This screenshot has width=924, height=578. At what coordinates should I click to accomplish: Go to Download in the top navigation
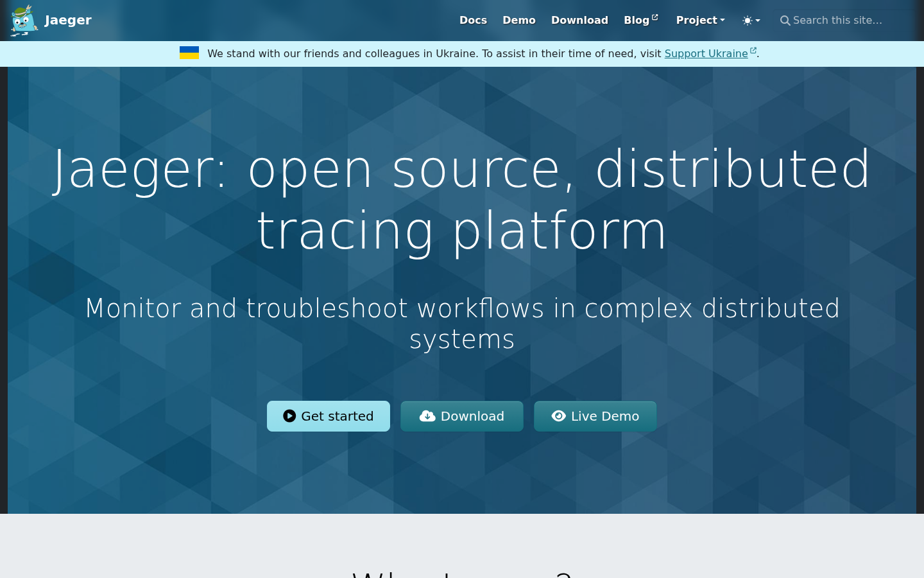point(579,21)
